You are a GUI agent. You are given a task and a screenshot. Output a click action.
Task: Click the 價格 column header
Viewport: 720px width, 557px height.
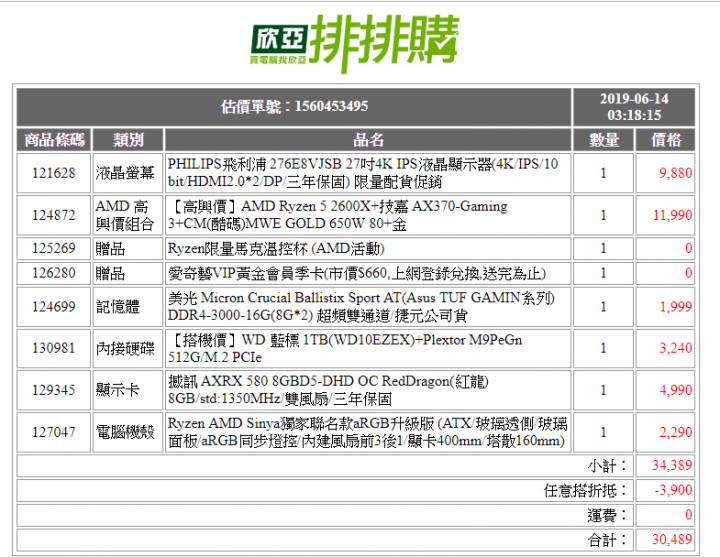pyautogui.click(x=666, y=140)
